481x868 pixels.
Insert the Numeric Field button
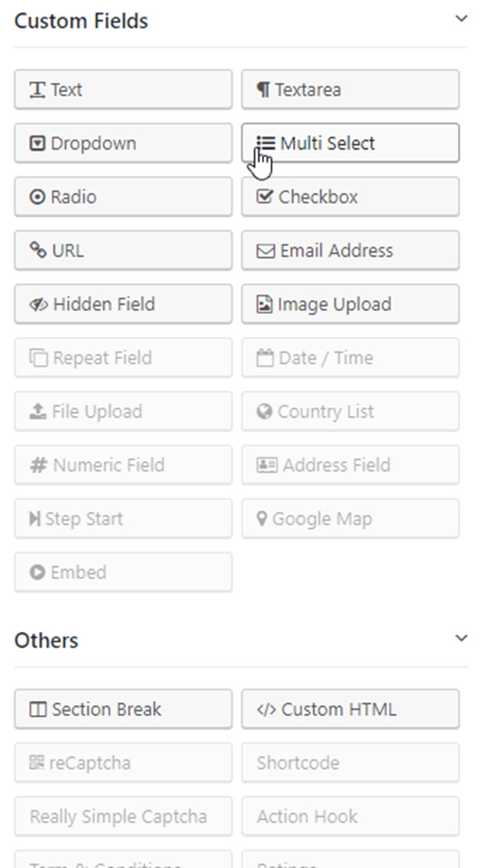123,465
